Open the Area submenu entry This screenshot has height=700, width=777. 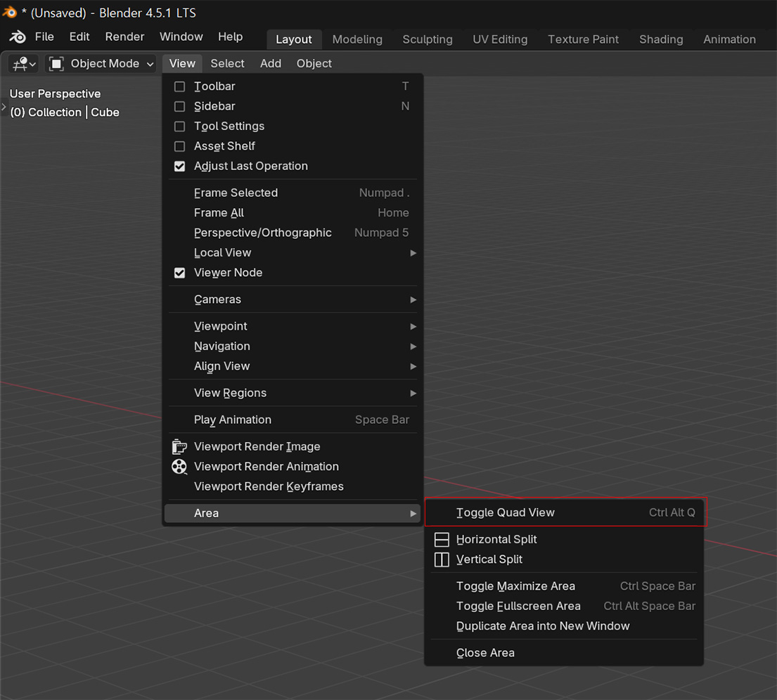[x=293, y=513]
